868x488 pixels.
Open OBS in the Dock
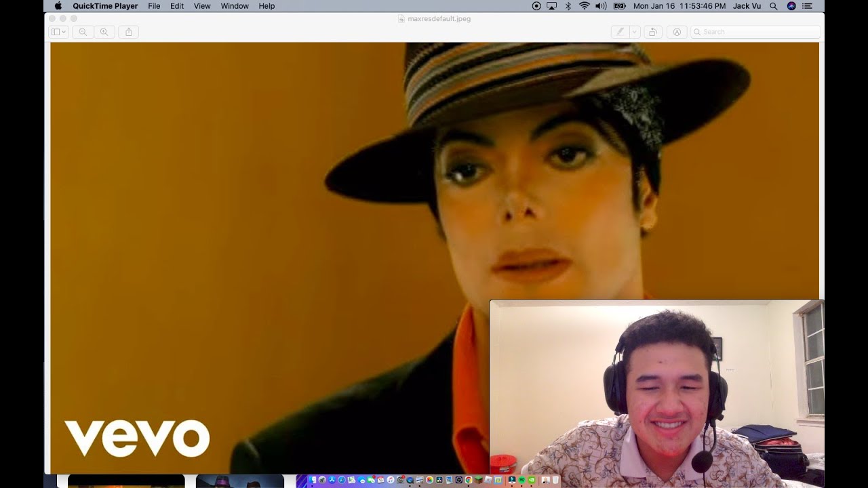[459, 480]
